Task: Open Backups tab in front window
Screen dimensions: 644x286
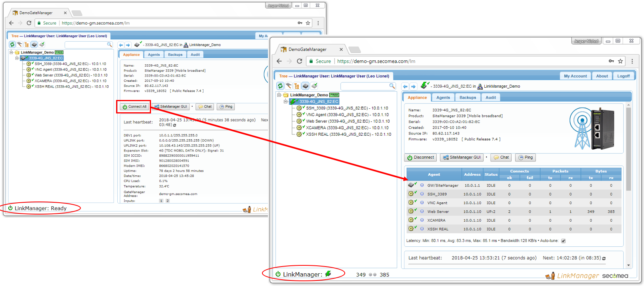Action: [x=468, y=98]
